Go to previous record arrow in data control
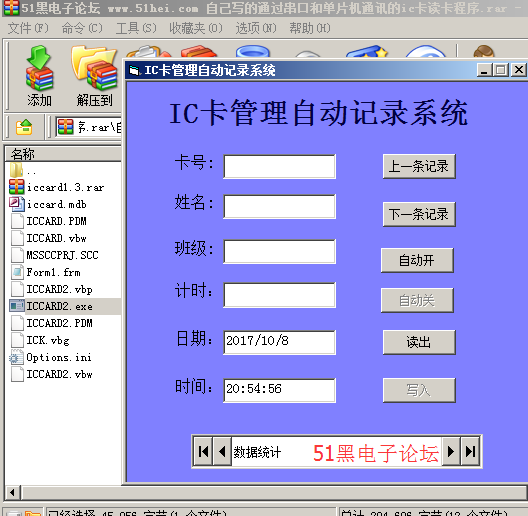Image resolution: width=528 pixels, height=516 pixels. tap(222, 451)
